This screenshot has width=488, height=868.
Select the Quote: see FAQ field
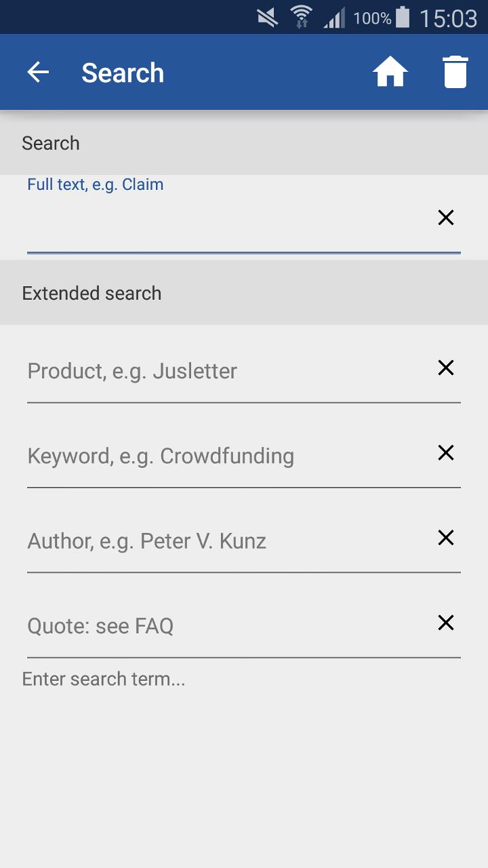(224, 625)
